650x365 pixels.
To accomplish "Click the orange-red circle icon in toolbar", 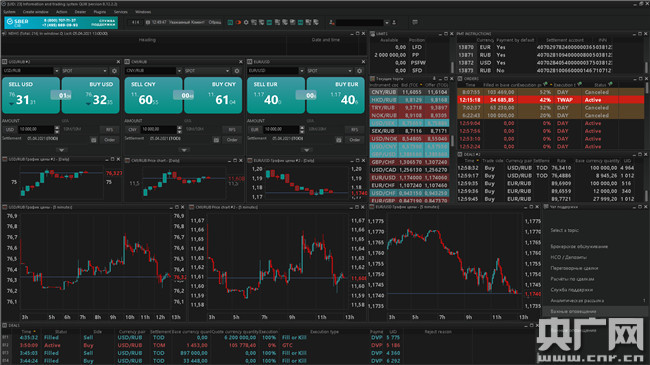I will pyautogui.click(x=238, y=22).
